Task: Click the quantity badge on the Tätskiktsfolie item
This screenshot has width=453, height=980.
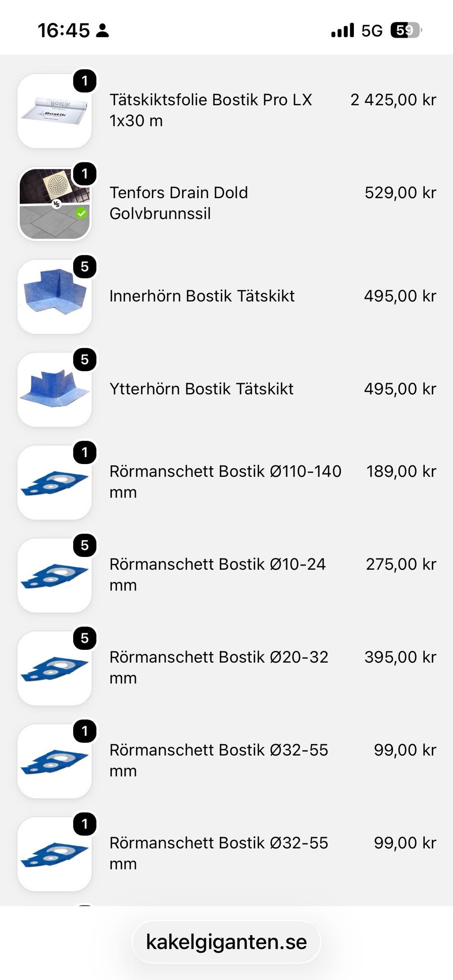Action: pos(85,81)
